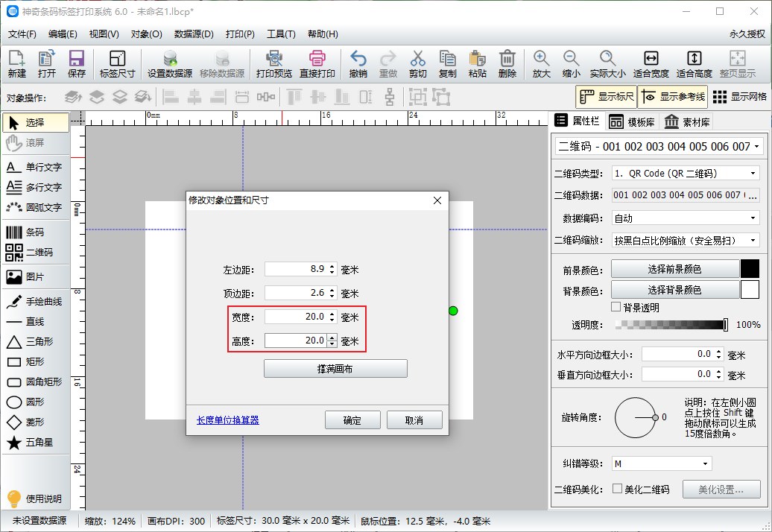This screenshot has height=532, width=772.
Task: Open the 编辑(E) menu
Action: click(x=63, y=34)
